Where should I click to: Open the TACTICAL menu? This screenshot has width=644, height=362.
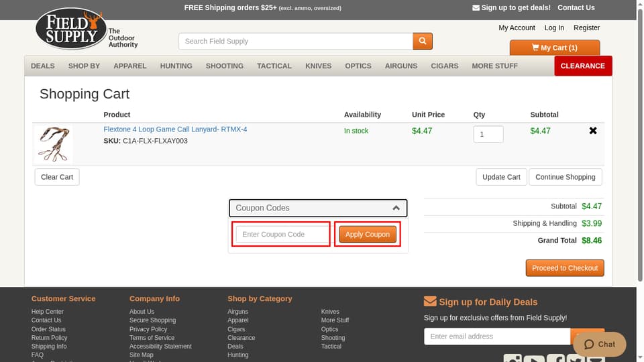[274, 66]
